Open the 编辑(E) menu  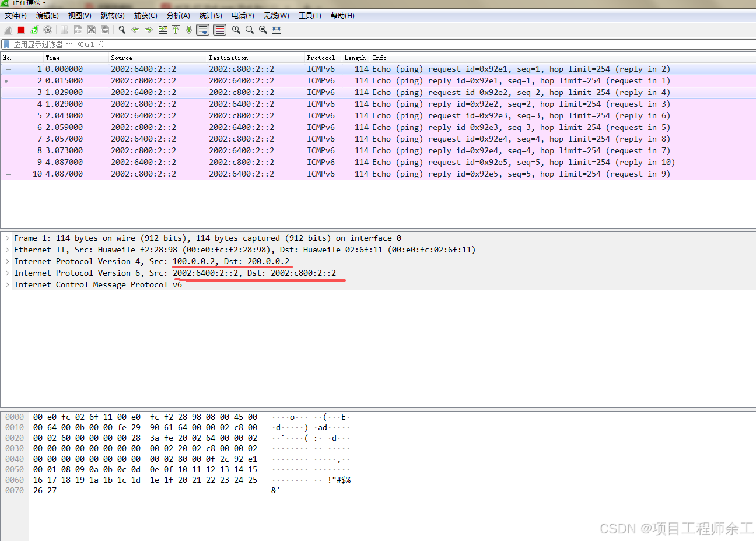(x=47, y=16)
